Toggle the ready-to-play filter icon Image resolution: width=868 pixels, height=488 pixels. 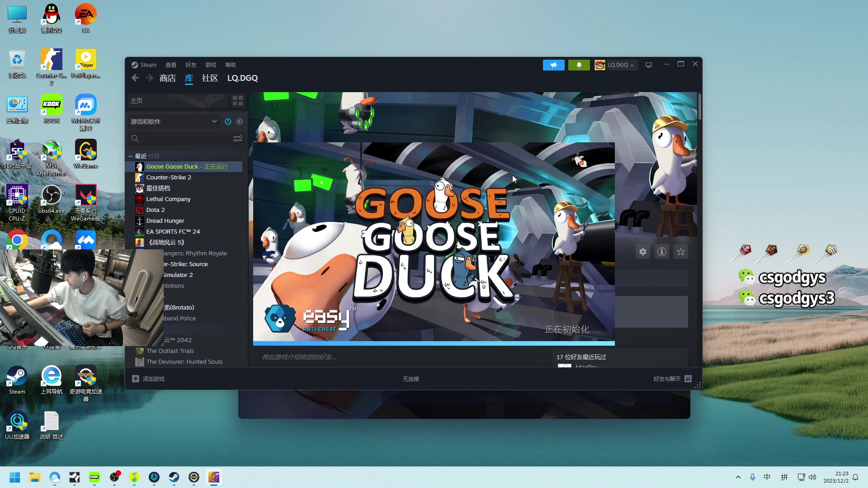pyautogui.click(x=240, y=122)
